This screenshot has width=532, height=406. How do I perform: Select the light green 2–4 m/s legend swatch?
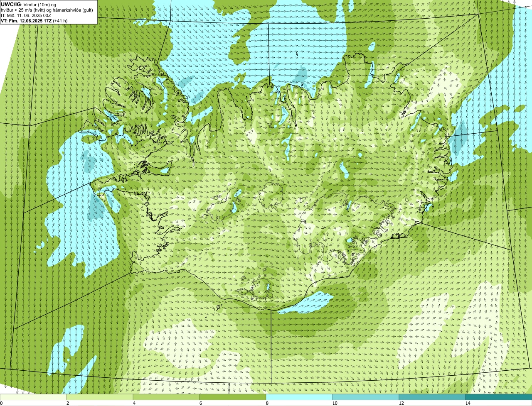click(x=100, y=397)
